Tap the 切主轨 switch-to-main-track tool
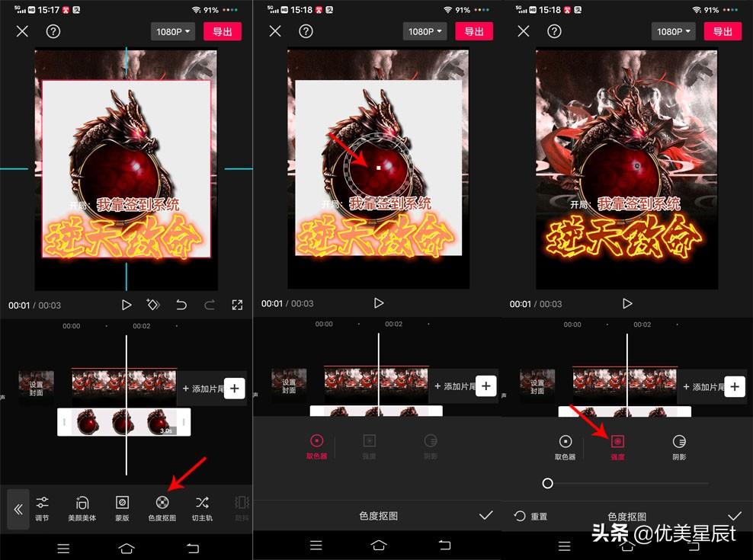Viewport: 753px width, 560px height. point(202,509)
